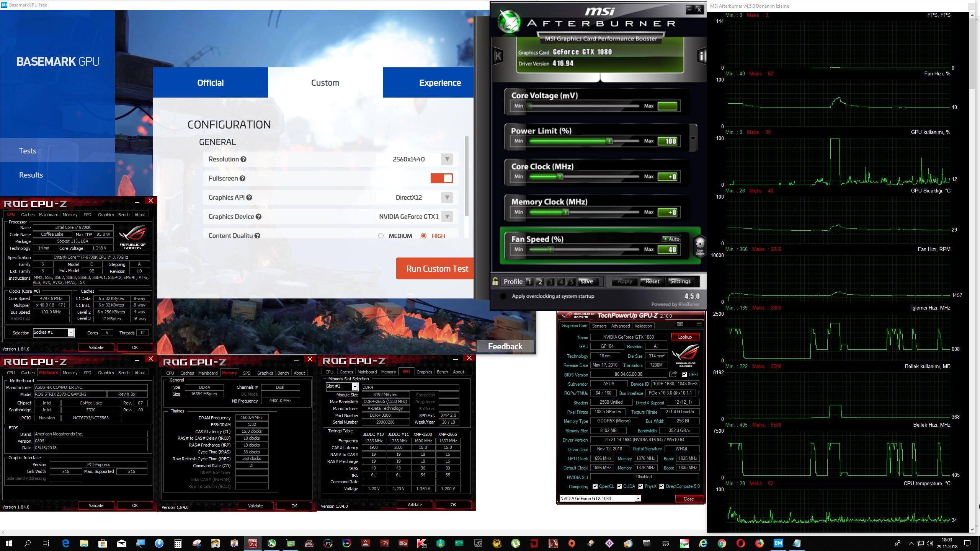Click Reset button in Afterburner
The width and height of the screenshot is (980, 551).
pyautogui.click(x=653, y=282)
